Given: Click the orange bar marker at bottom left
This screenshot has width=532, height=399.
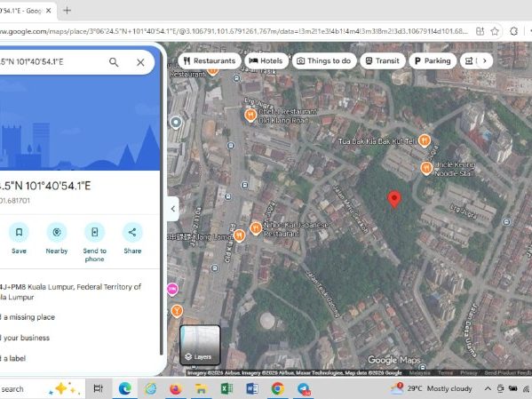Looking at the screenshot, I should [x=177, y=310].
